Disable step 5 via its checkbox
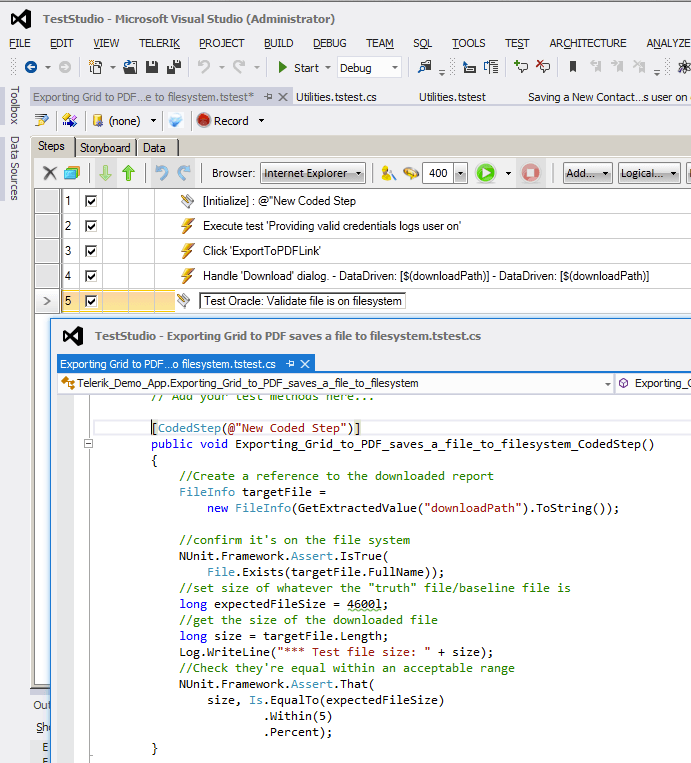 point(91,301)
